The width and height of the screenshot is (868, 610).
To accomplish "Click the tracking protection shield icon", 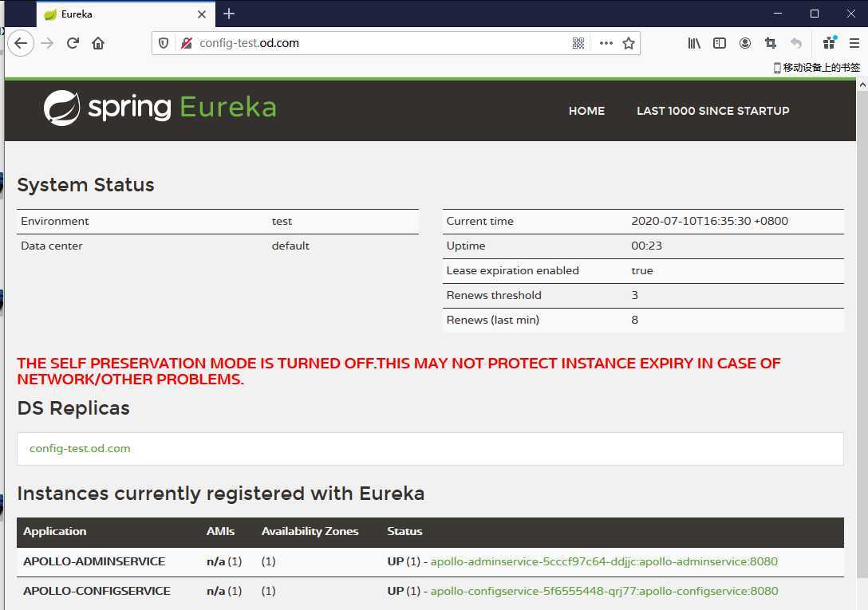I will point(164,43).
